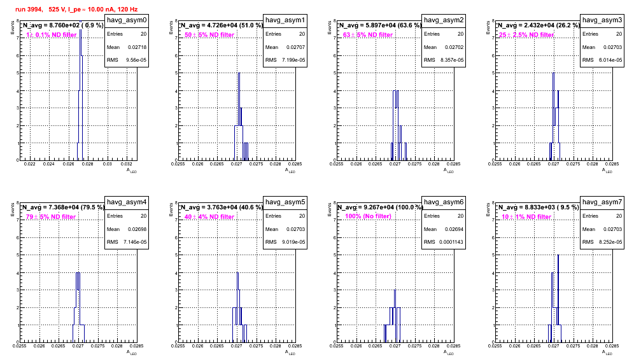The image size is (634, 364).
Task: Click the magenta 1± 0.1% ND filter label
Action: tap(52, 35)
